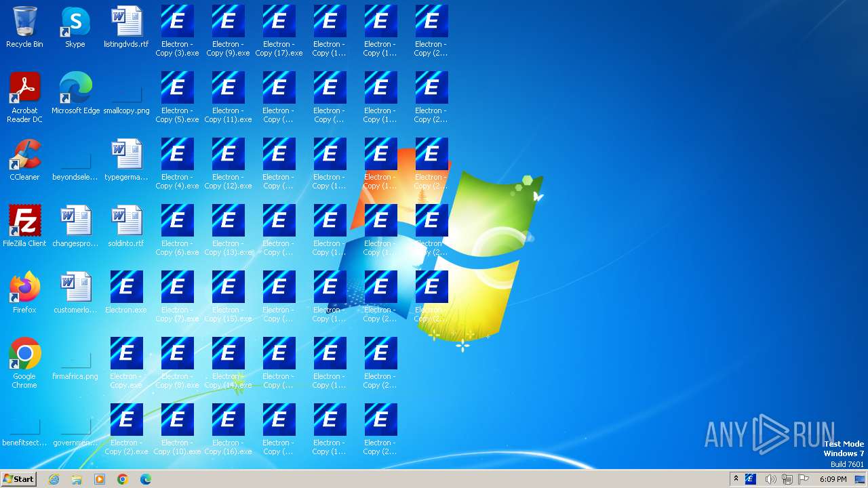
Task: Select the Google Chrome desktop shortcut
Action: click(x=24, y=363)
